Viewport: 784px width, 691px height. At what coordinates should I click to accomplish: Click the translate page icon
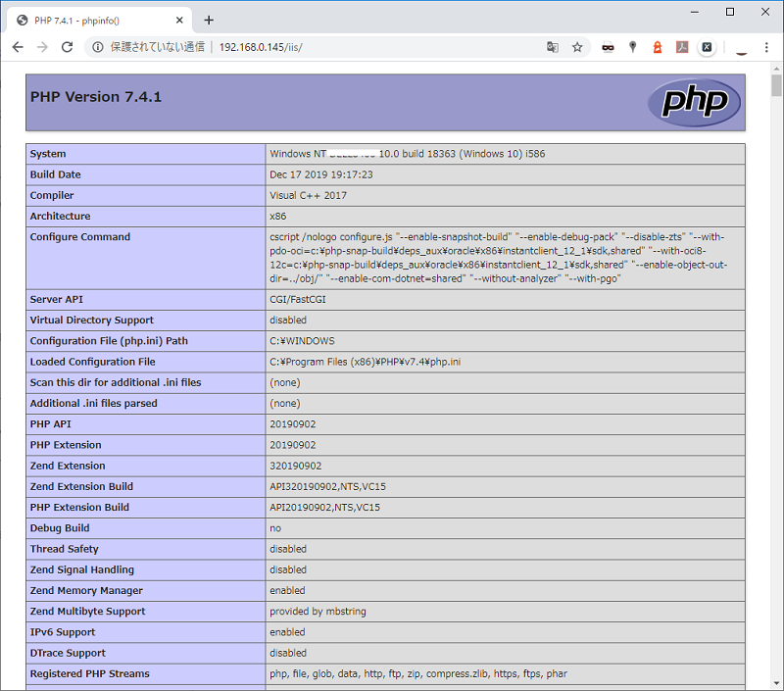coord(553,47)
